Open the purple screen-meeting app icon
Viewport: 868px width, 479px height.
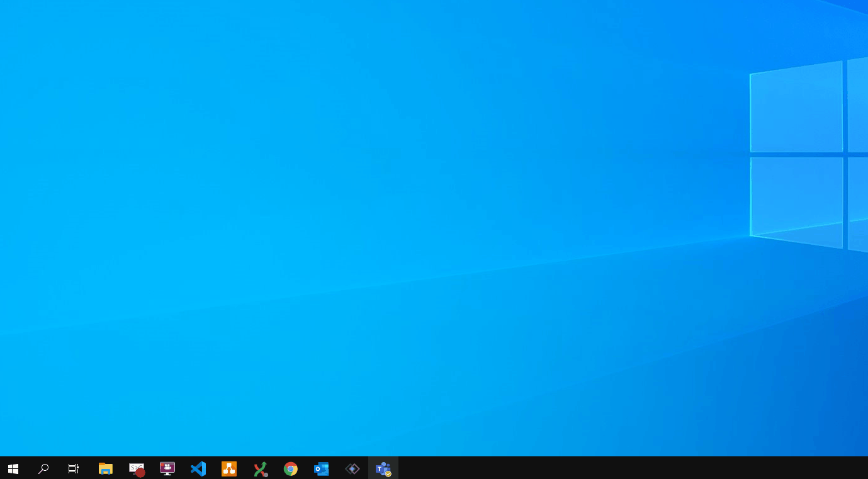pyautogui.click(x=167, y=468)
